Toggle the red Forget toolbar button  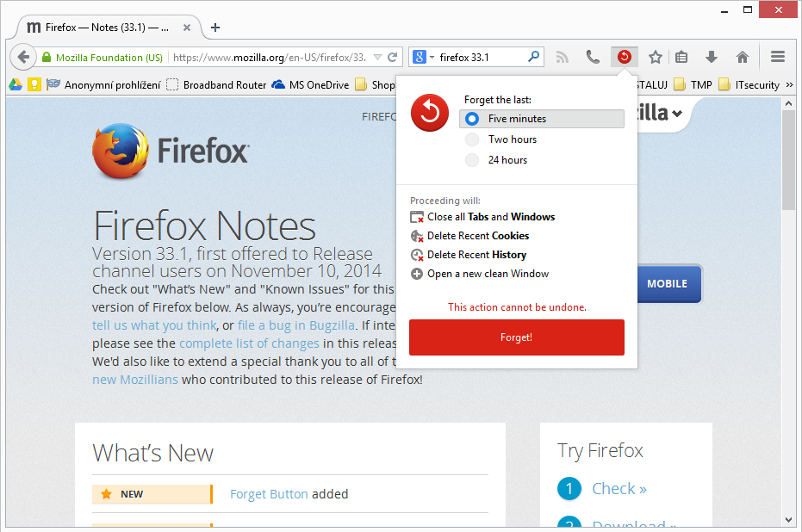point(624,57)
